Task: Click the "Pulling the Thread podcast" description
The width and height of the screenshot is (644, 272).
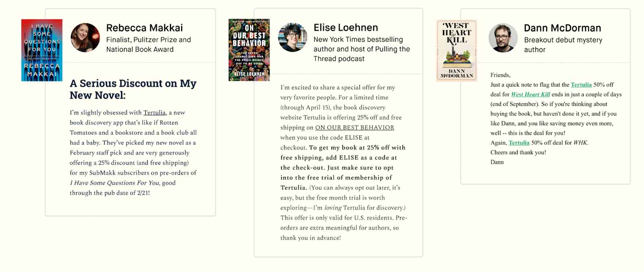Action: pos(361,54)
